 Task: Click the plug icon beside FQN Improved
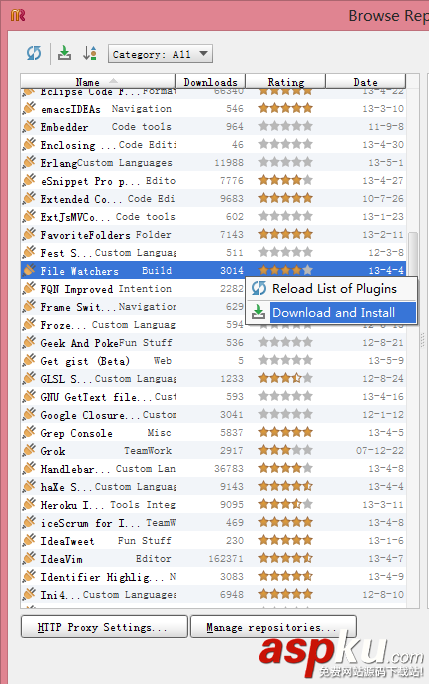coord(29,288)
